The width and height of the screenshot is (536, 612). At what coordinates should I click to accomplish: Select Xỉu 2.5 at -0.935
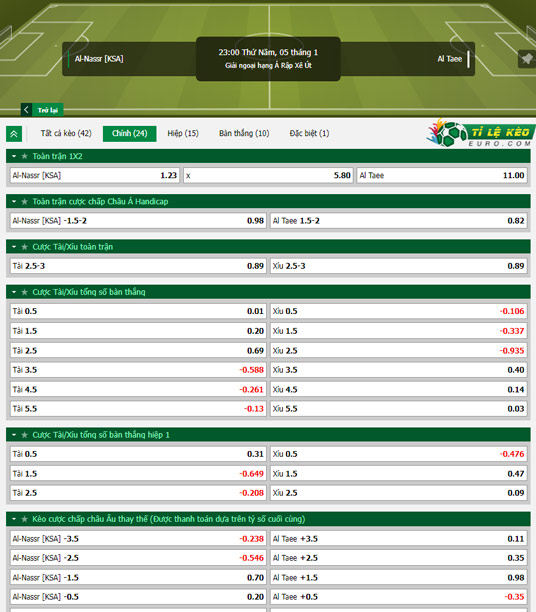[399, 350]
